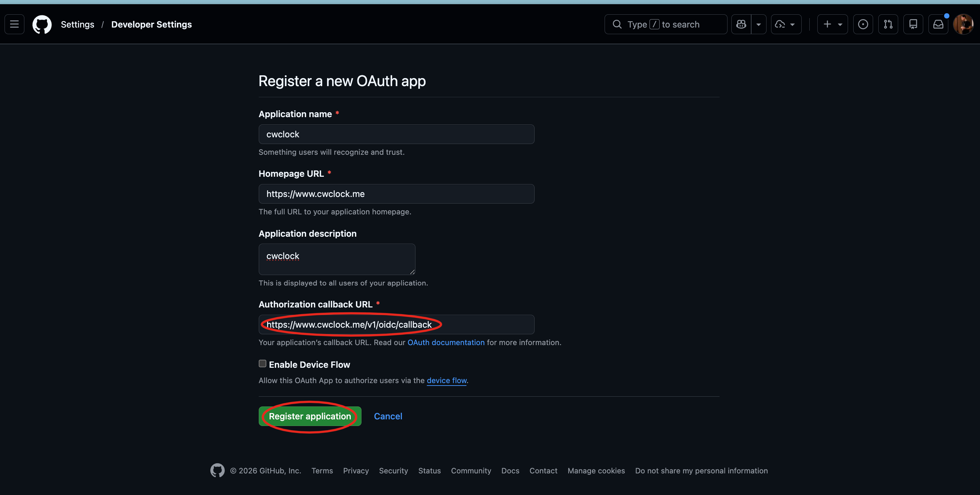This screenshot has width=980, height=495.
Task: Open the Privacy footer link
Action: 356,471
